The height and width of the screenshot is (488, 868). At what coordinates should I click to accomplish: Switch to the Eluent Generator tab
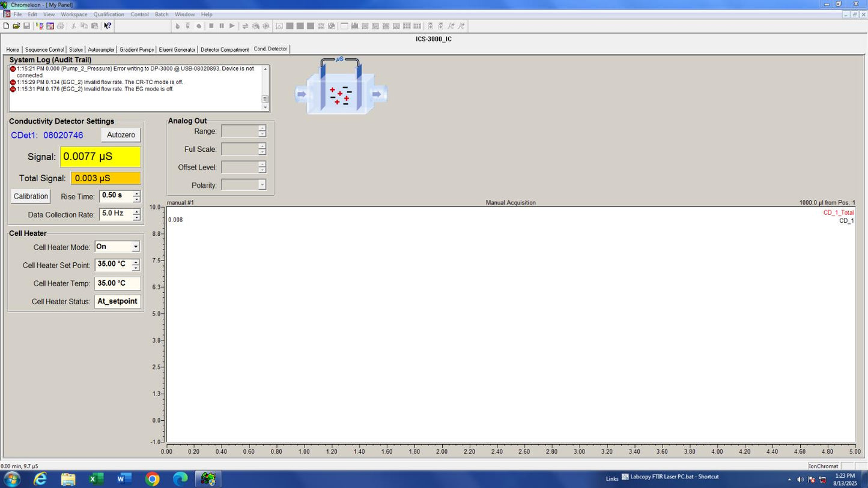(x=177, y=50)
